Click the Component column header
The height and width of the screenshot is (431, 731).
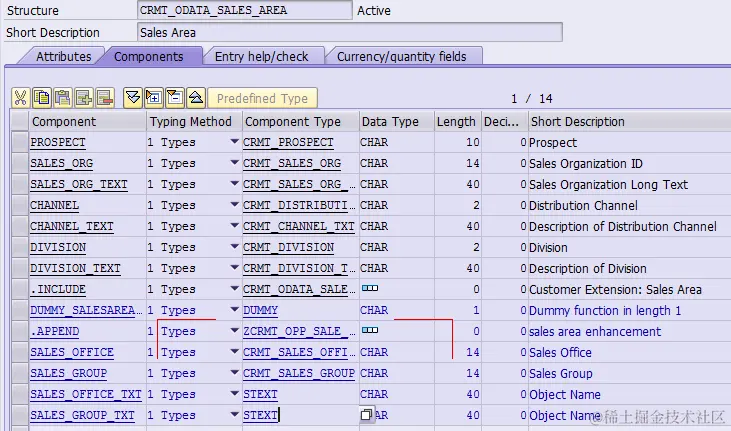(x=88, y=121)
